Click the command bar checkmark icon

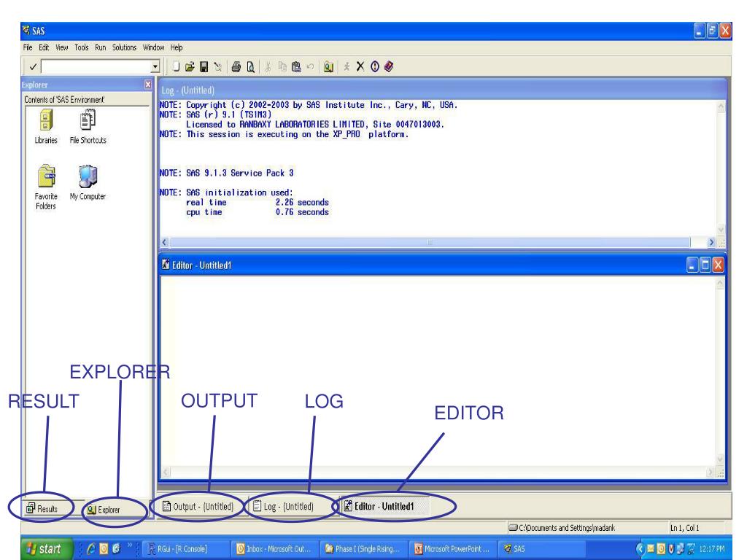33,66
